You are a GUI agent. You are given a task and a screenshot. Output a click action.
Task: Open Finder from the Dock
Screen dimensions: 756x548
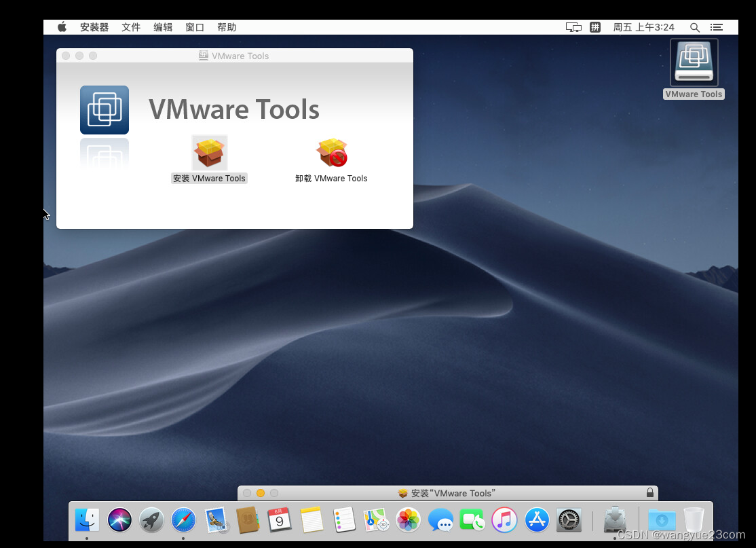(x=88, y=521)
